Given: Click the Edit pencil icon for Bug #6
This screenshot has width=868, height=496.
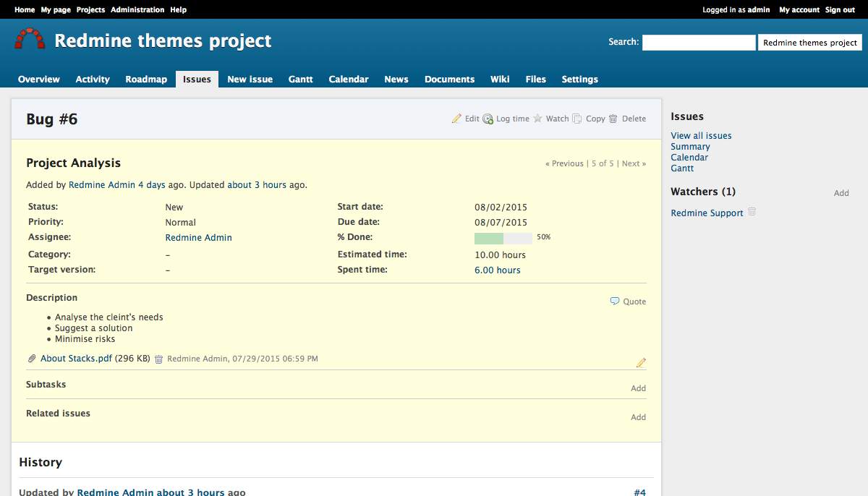Looking at the screenshot, I should [x=456, y=119].
